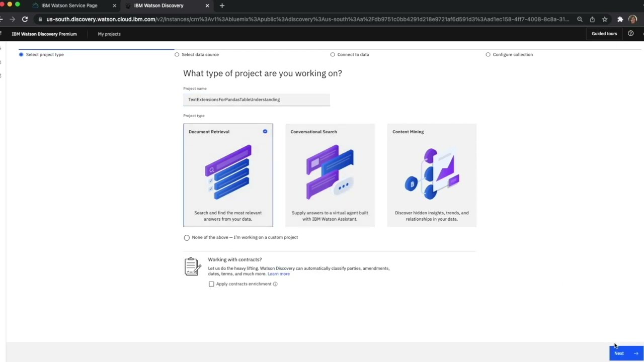
Task: Click the browser forward arrow
Action: [12, 19]
